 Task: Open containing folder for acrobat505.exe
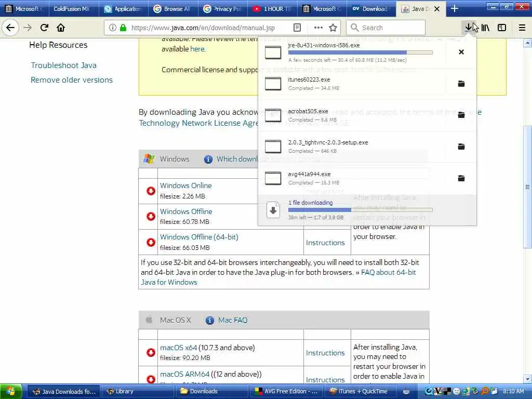point(461,115)
